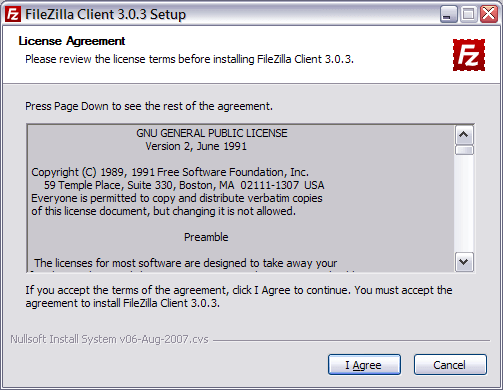Viewport: 503px width, 390px height.
Task: Click the greyed-out maximize button
Action: pyautogui.click(x=468, y=14)
